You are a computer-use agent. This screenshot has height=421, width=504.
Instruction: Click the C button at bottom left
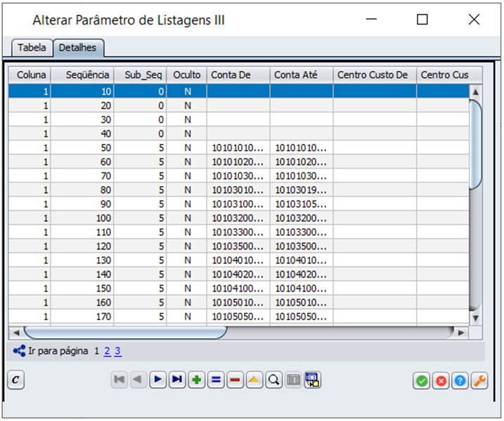click(x=16, y=380)
